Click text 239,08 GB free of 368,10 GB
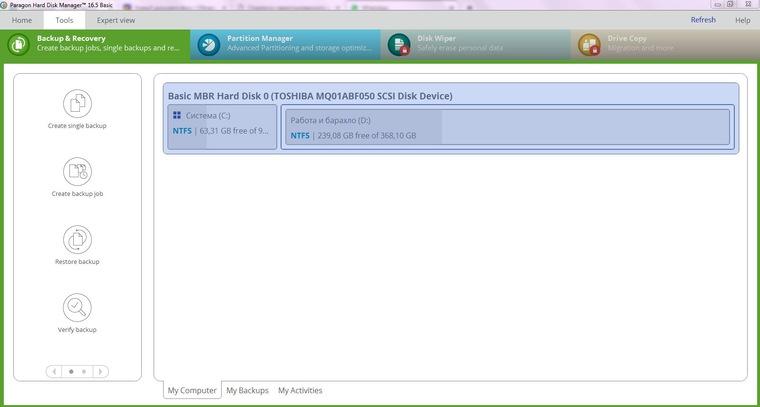 (367, 136)
